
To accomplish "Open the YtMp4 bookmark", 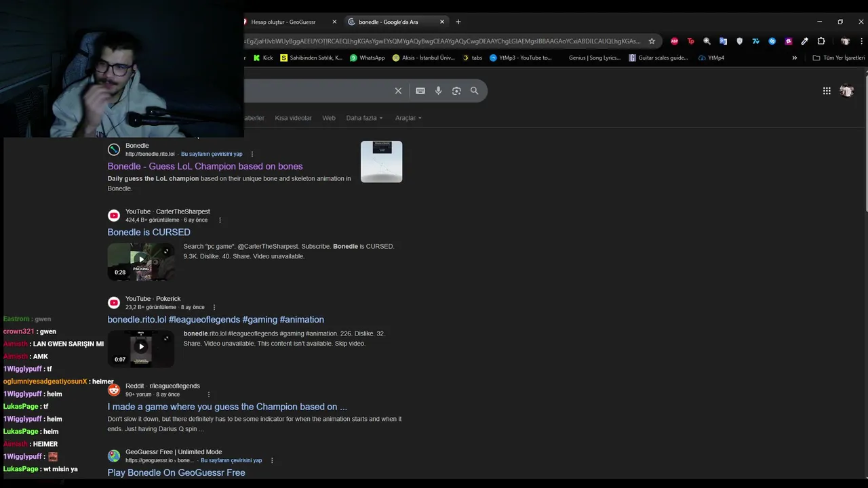I will click(x=711, y=58).
